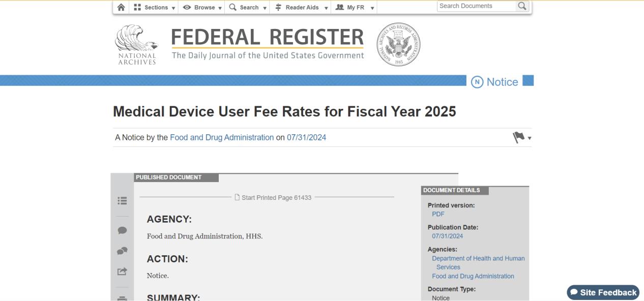644x301 pixels.
Task: Go to the home icon in navigation
Action: (x=121, y=7)
